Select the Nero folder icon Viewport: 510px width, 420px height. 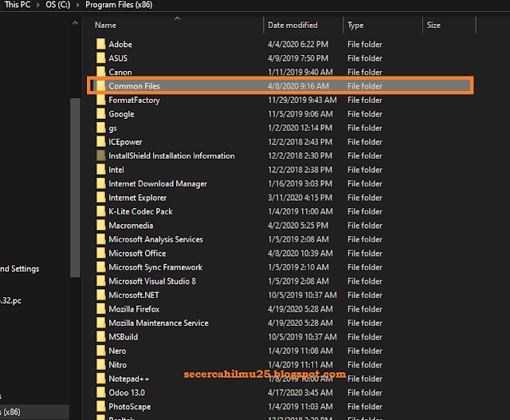101,351
